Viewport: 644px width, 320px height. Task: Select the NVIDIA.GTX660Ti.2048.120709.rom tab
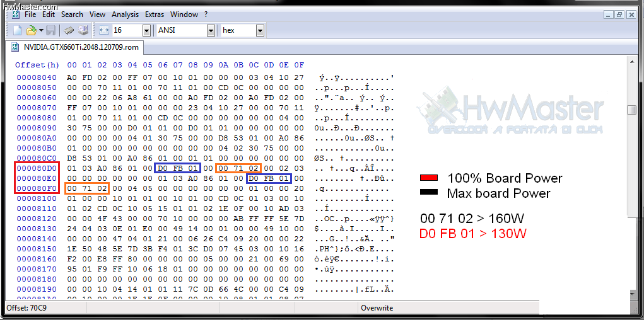coord(75,47)
